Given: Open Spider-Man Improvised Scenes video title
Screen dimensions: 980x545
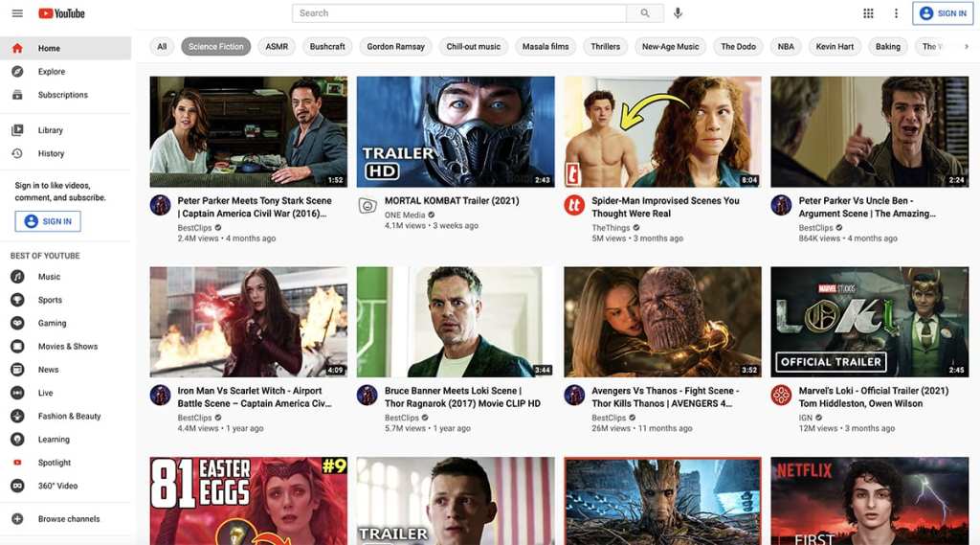Looking at the screenshot, I should click(x=666, y=207).
